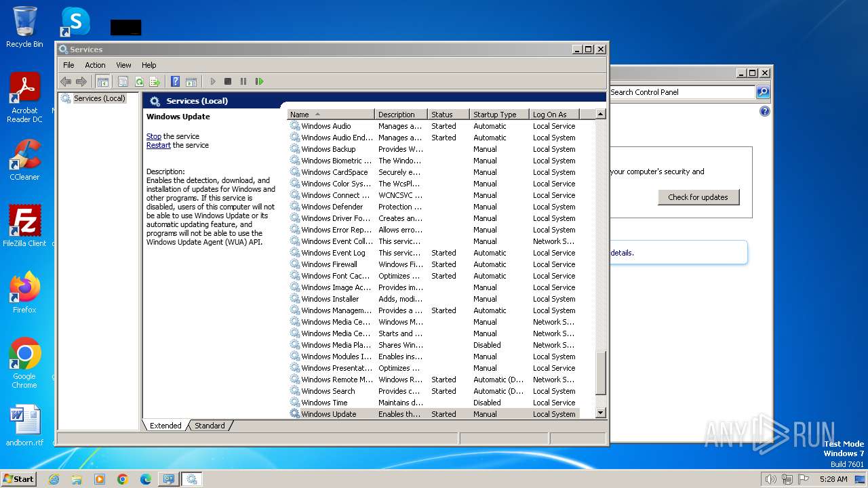Select the Windows Installer service
The image size is (868, 488).
434,299
